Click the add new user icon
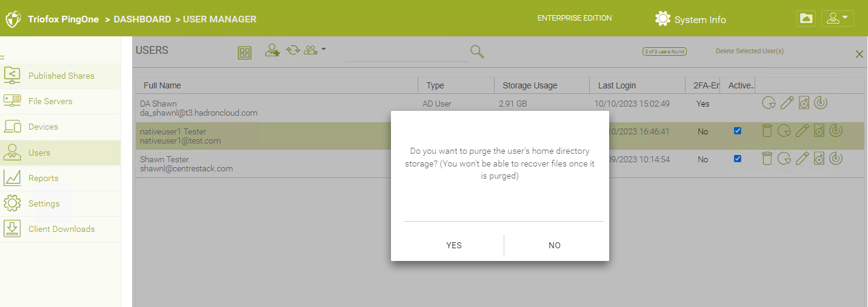 [x=272, y=50]
